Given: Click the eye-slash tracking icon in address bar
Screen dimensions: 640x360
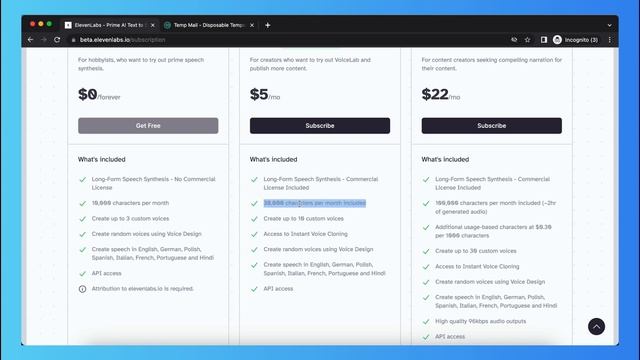Looking at the screenshot, I should [x=514, y=40].
